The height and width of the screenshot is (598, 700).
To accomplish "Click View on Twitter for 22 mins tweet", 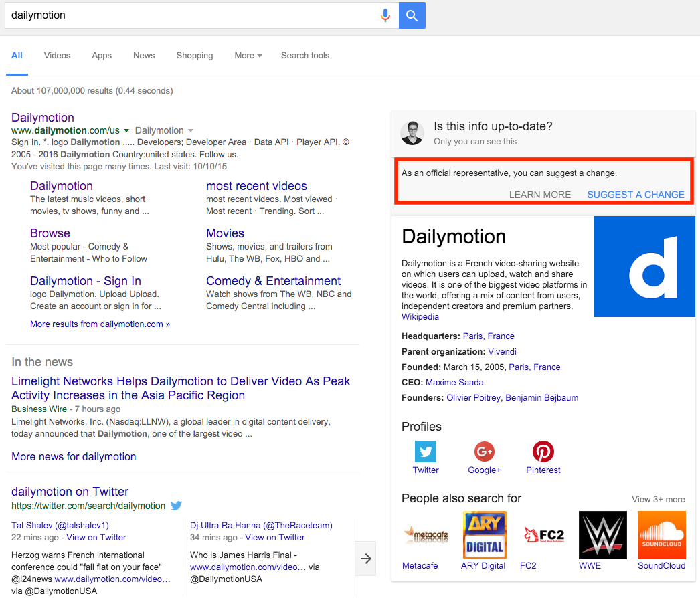I will pyautogui.click(x=96, y=537).
